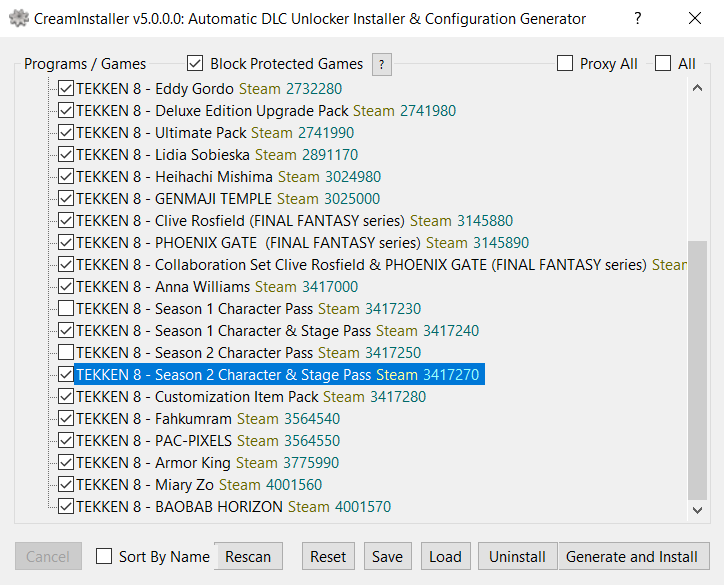Click the Cancel button
Viewport: 724px width, 585px height.
[x=48, y=556]
